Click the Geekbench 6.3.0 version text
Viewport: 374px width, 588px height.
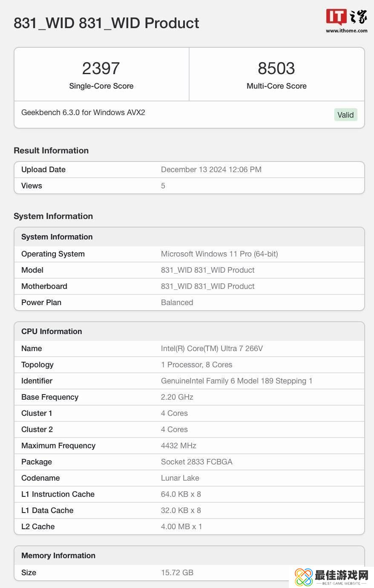(x=83, y=112)
